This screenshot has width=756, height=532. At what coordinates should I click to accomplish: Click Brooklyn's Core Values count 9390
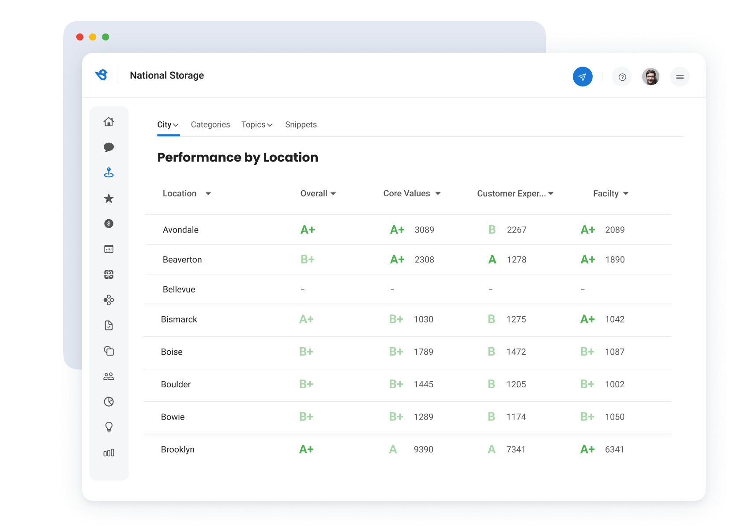point(424,450)
